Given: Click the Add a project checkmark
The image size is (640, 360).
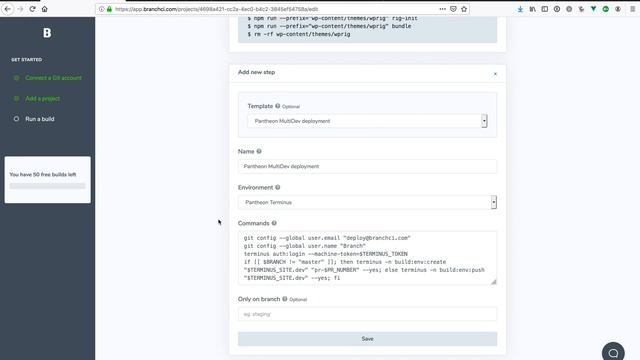Looking at the screenshot, I should coord(16,98).
